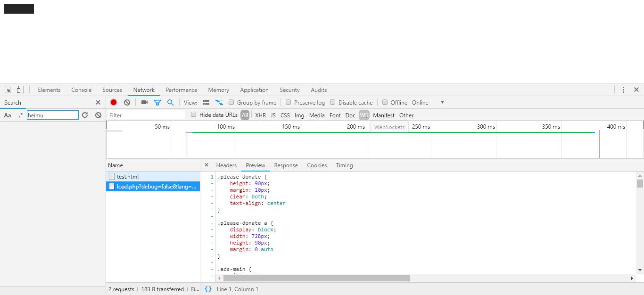Switch to the Headers tab
Screen dimensions: 644x295
point(226,165)
